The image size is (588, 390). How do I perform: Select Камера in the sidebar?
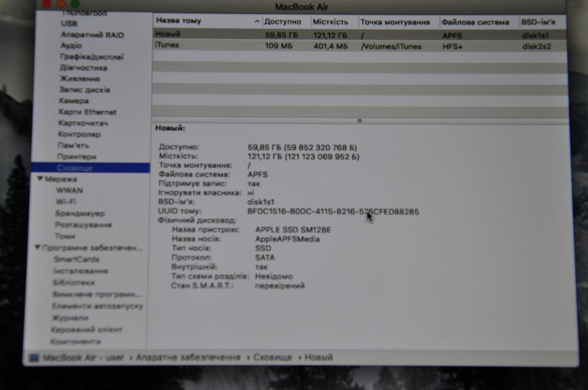[73, 101]
